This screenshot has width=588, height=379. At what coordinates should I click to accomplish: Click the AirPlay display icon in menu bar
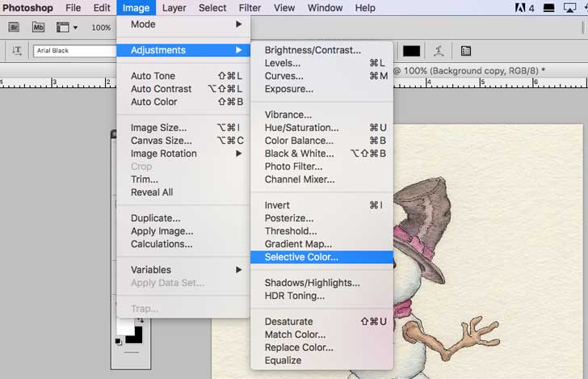569,7
